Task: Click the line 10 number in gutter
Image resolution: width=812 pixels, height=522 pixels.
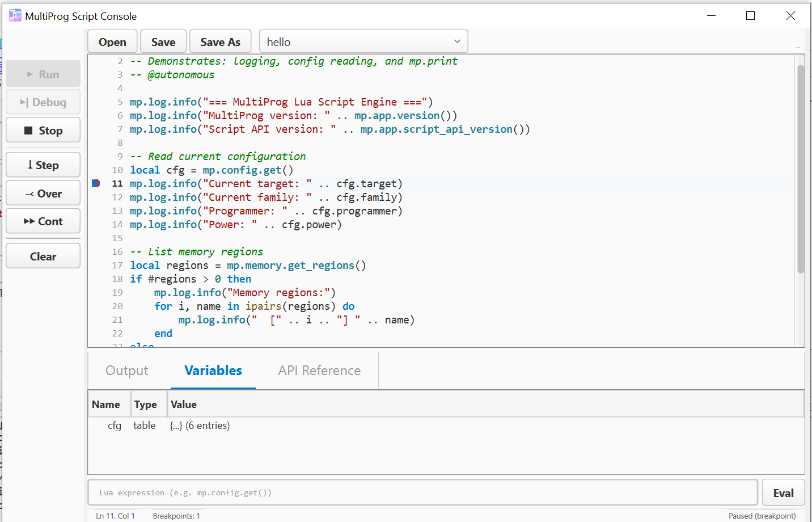Action: 117,170
